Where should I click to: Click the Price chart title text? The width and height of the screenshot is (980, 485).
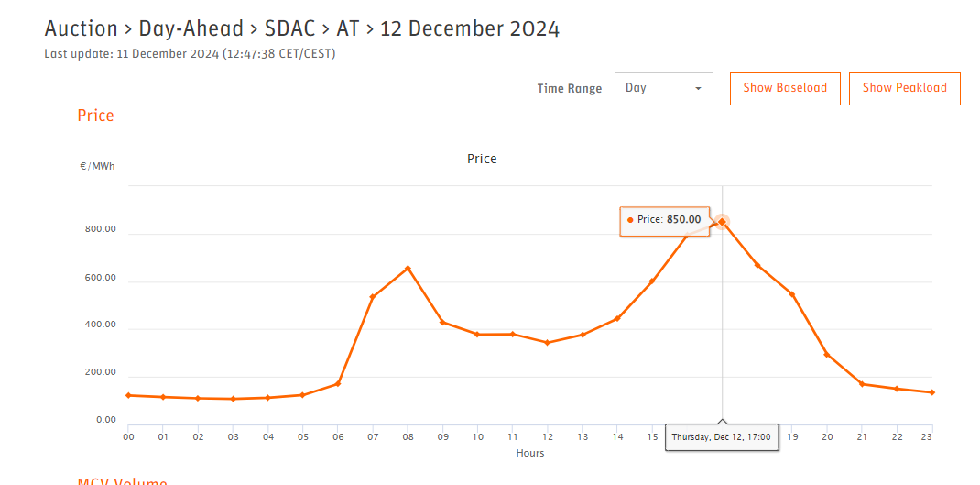482,159
